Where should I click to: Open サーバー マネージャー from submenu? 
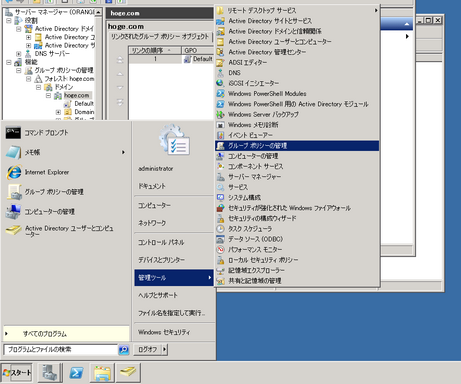254,177
